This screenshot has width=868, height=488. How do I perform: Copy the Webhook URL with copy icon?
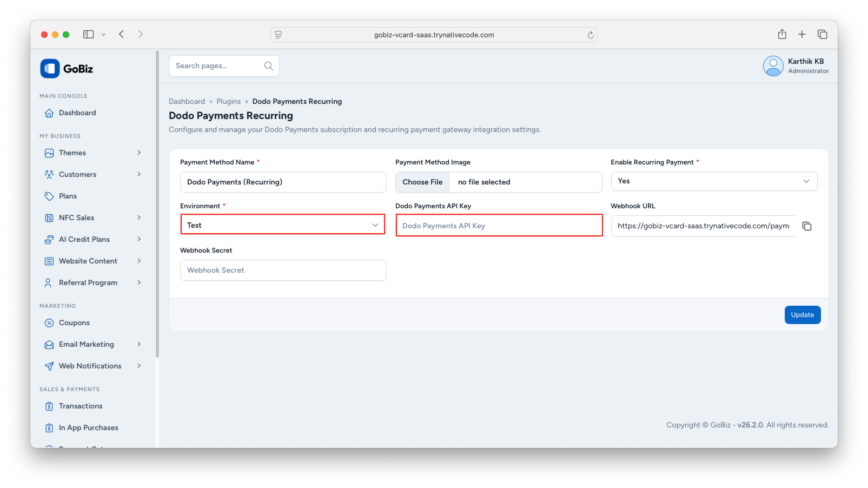pyautogui.click(x=807, y=226)
